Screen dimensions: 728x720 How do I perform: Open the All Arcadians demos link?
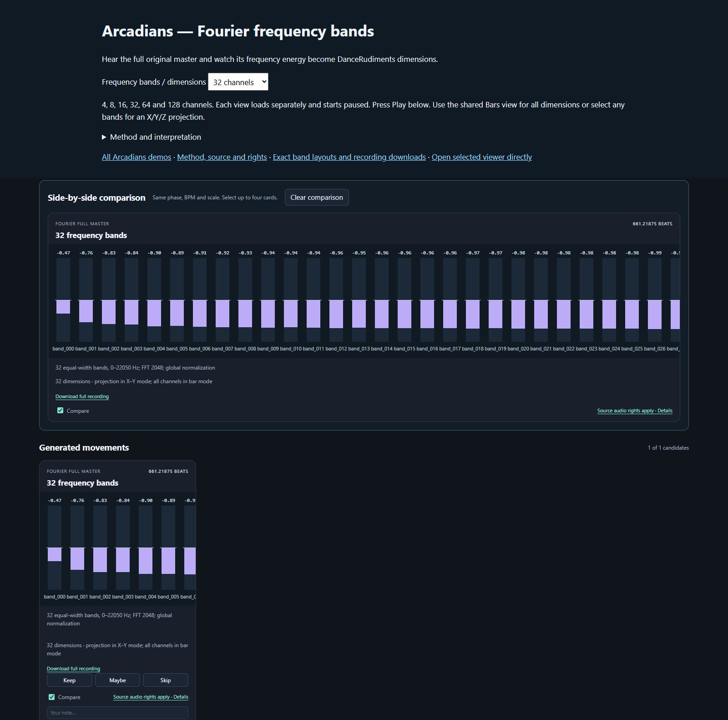[x=136, y=157]
